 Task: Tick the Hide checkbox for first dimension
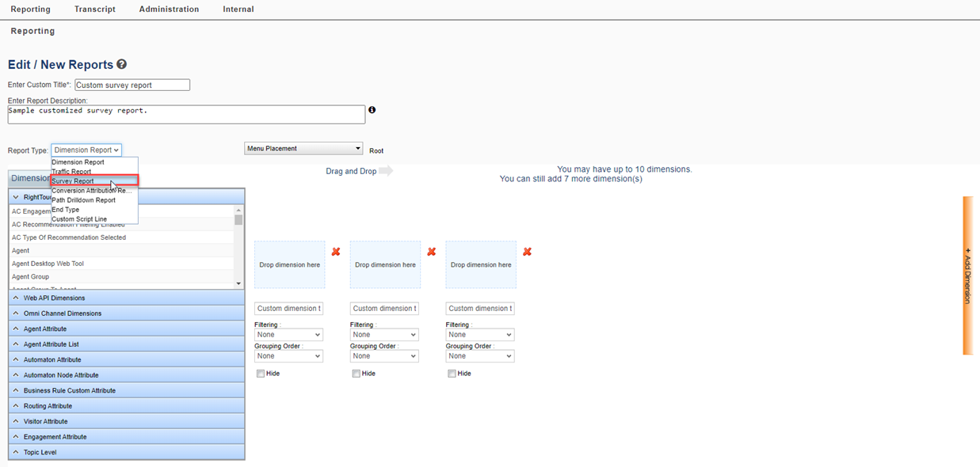click(261, 374)
